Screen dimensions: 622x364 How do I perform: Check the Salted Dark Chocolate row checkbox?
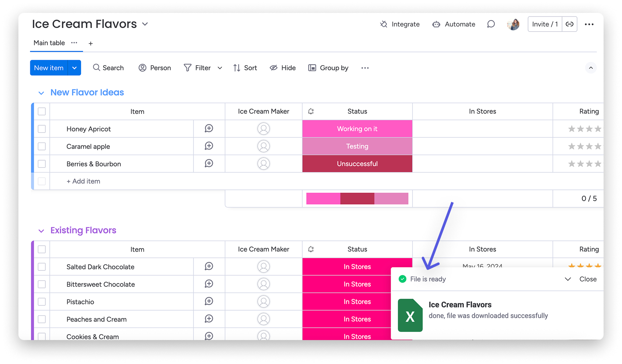click(x=42, y=267)
